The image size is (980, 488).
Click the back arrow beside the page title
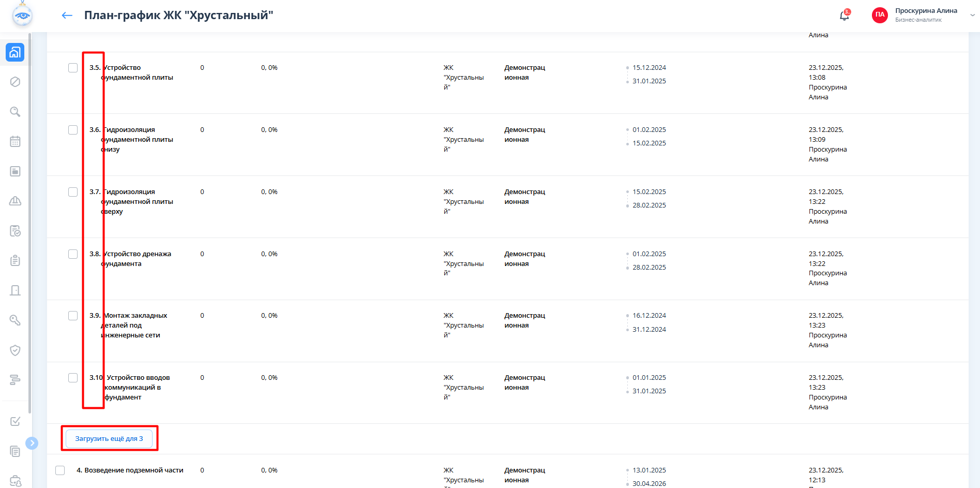(67, 16)
